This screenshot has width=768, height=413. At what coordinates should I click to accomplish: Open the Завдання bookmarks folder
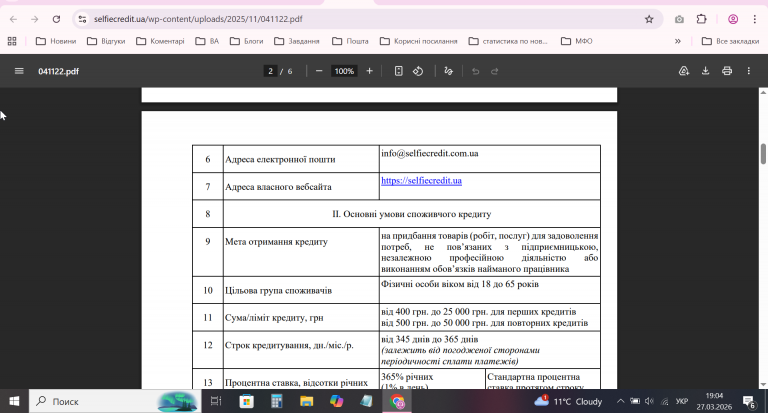click(297, 41)
